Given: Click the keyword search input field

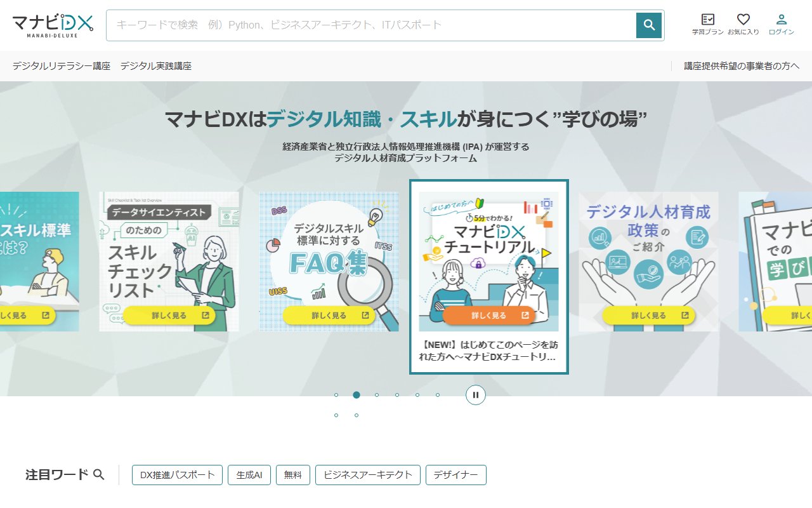Looking at the screenshot, I should [371, 25].
